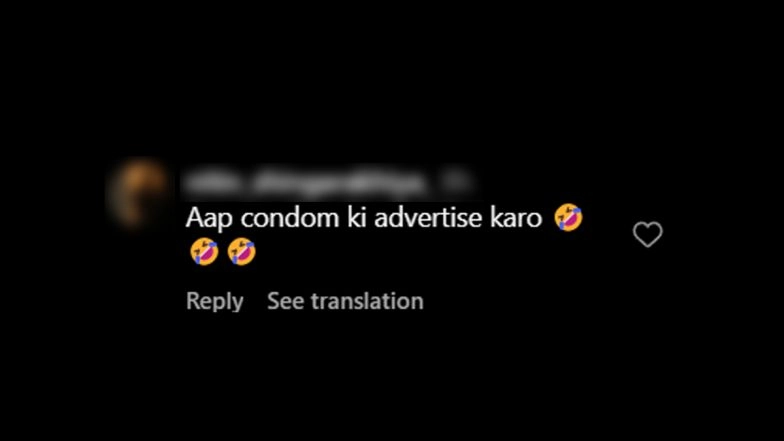784x441 pixels.
Task: Click the Reply link under the comment
Action: click(x=214, y=301)
